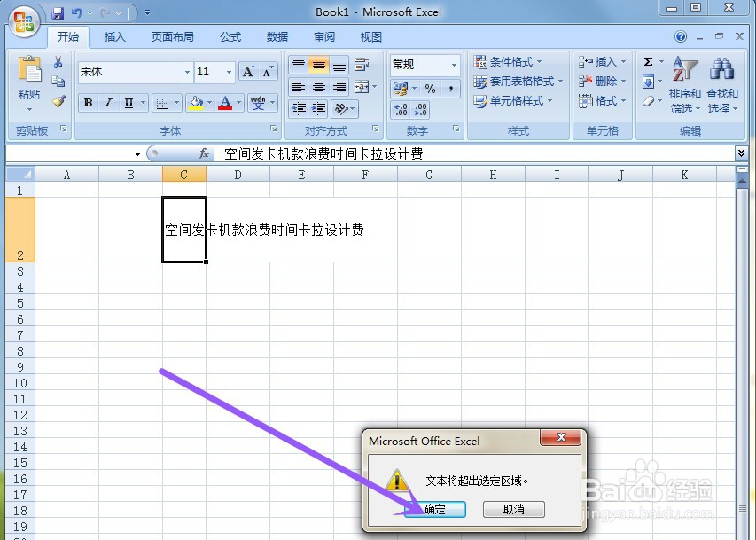Click formula bar text field
This screenshot has height=540, width=756.
coord(474,154)
